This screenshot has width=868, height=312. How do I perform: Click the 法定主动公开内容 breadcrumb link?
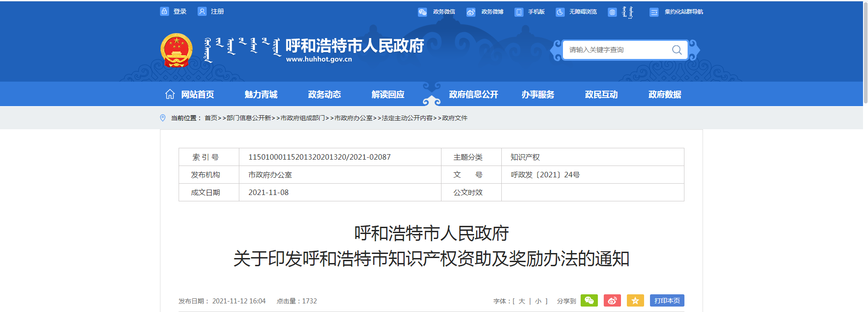coord(407,118)
